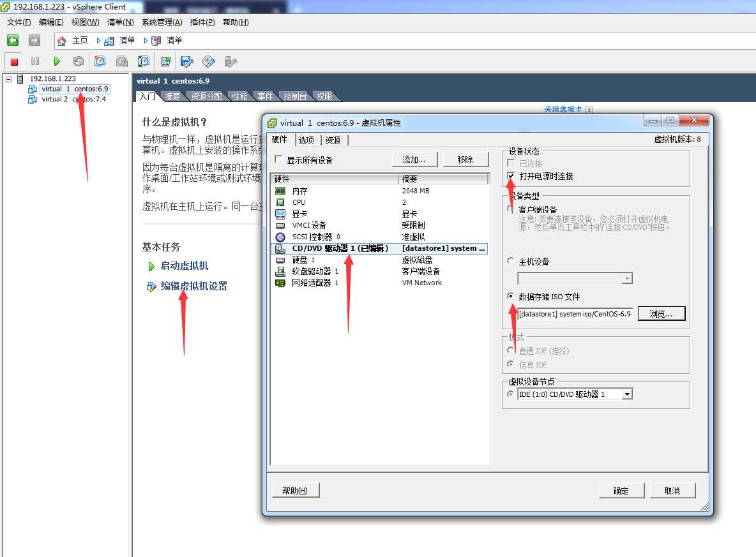This screenshot has width=756, height=557.
Task: Select the 192.168.1.223 host icon in tree
Action: click(20, 78)
